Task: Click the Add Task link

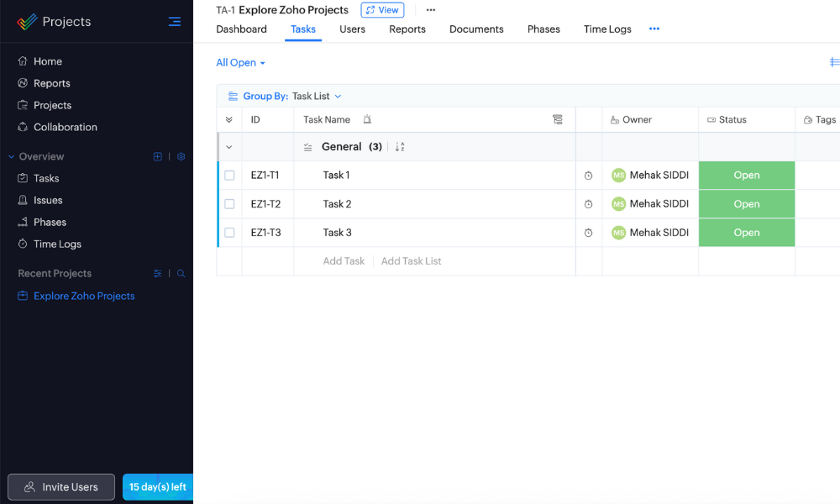Action: (344, 261)
